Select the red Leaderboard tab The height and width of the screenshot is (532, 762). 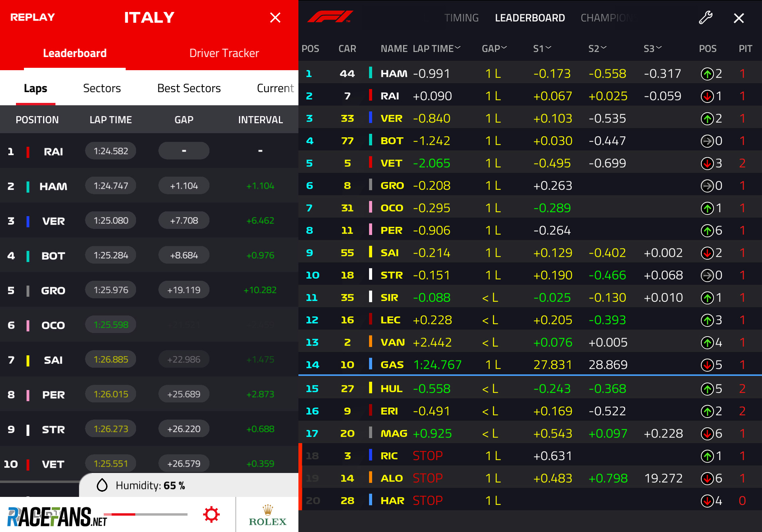coord(75,53)
